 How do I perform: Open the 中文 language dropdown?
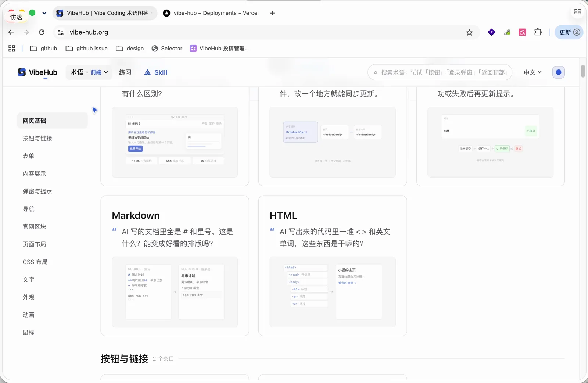(x=533, y=72)
